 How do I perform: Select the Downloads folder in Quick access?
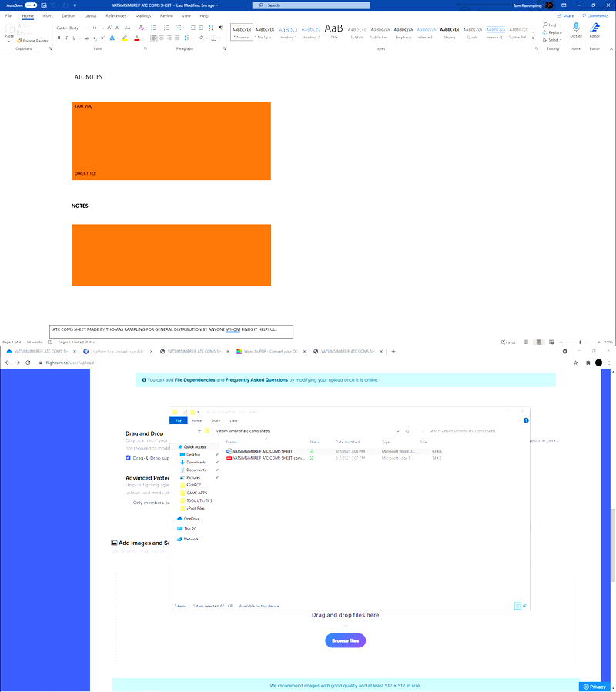pos(196,462)
